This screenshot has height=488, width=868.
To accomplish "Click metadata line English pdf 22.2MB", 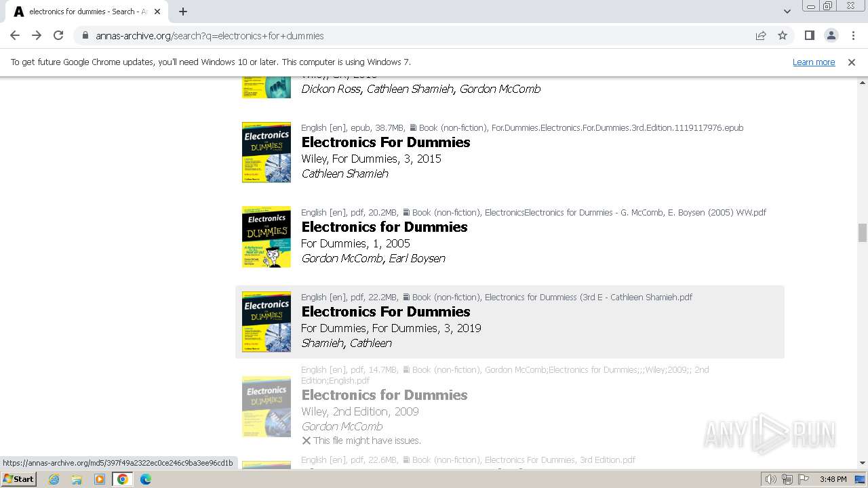I will pyautogui.click(x=496, y=297).
